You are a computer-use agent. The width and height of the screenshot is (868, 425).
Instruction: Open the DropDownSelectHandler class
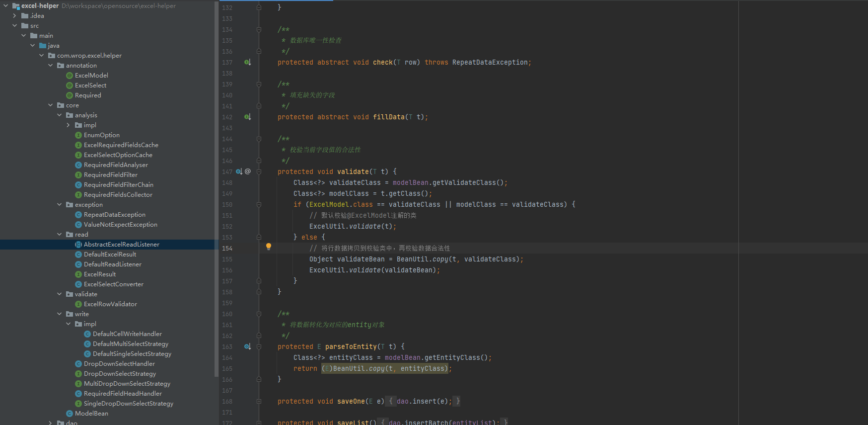[x=119, y=364]
